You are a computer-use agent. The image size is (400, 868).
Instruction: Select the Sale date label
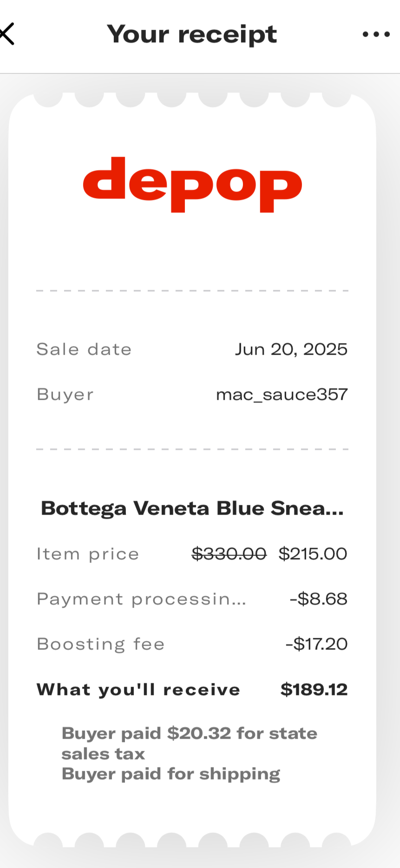point(84,349)
